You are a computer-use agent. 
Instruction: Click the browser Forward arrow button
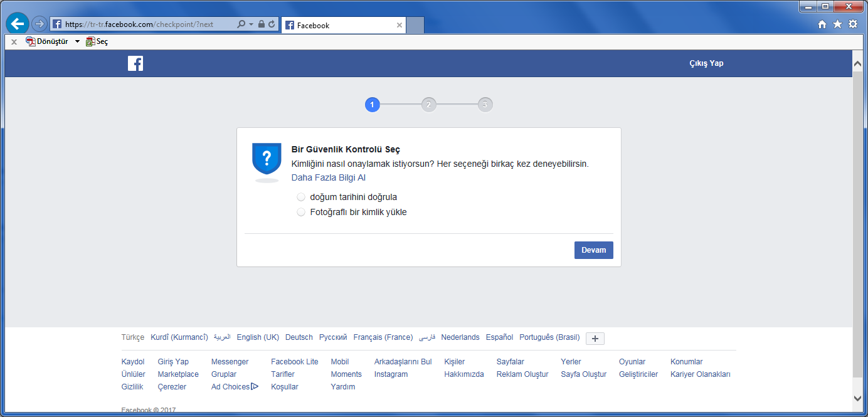click(x=39, y=24)
